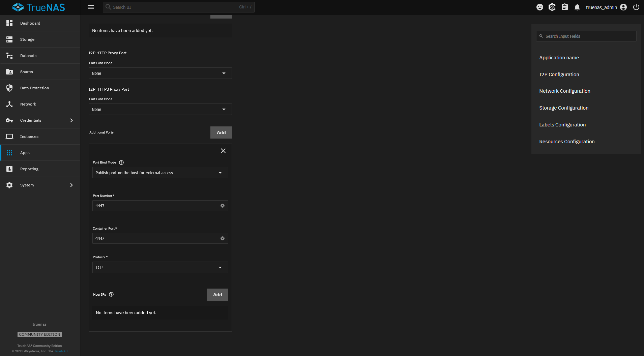Viewport: 644px width, 356px height.
Task: Open the Protocol dropdown showing TCP
Action: (160, 267)
